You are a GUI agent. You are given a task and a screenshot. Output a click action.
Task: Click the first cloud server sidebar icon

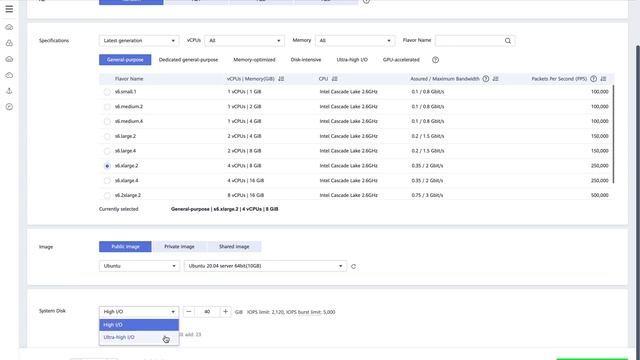(x=9, y=27)
